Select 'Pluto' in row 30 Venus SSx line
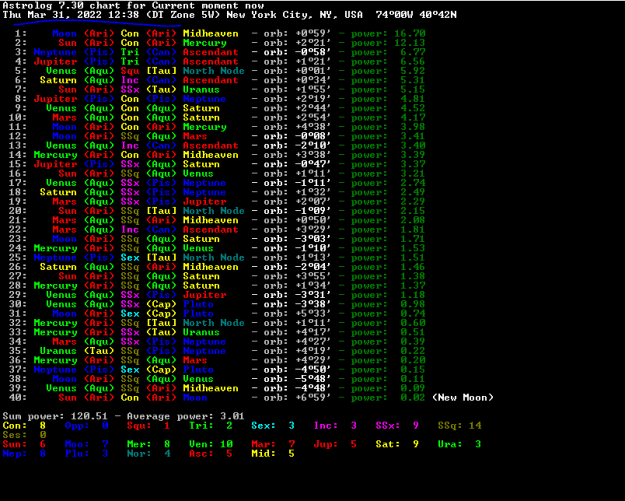The width and height of the screenshot is (625, 501). tap(198, 304)
